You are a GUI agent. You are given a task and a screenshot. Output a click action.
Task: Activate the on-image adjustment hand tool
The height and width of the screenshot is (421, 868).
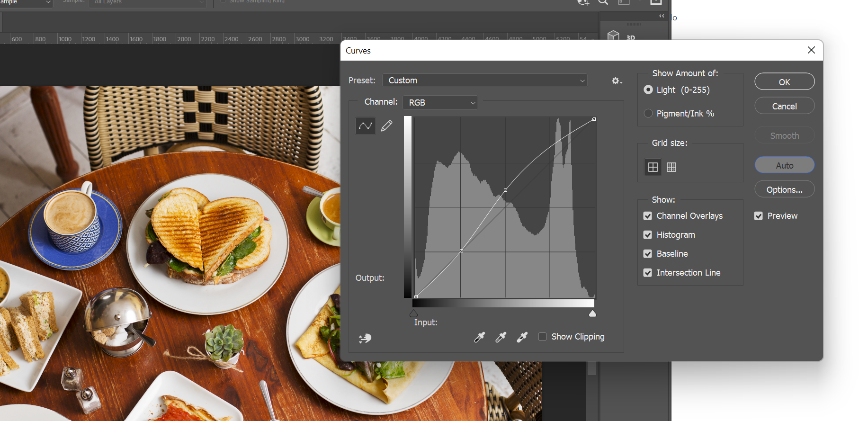[365, 338]
